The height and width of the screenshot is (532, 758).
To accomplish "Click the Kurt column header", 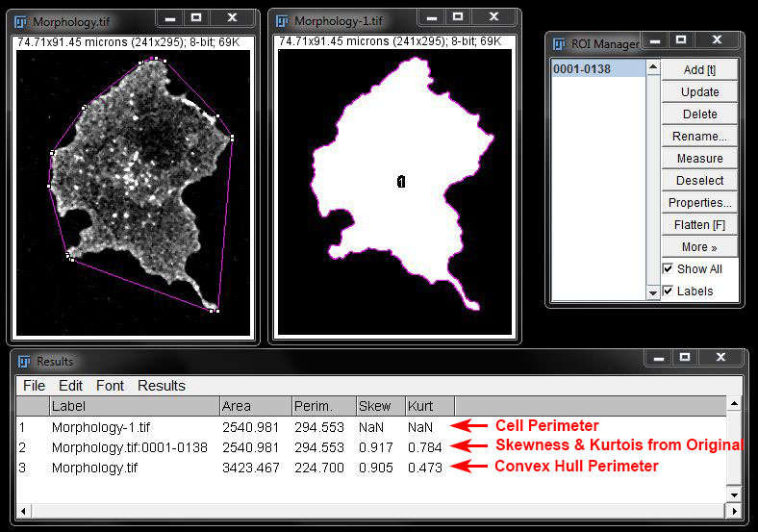I will tap(429, 406).
